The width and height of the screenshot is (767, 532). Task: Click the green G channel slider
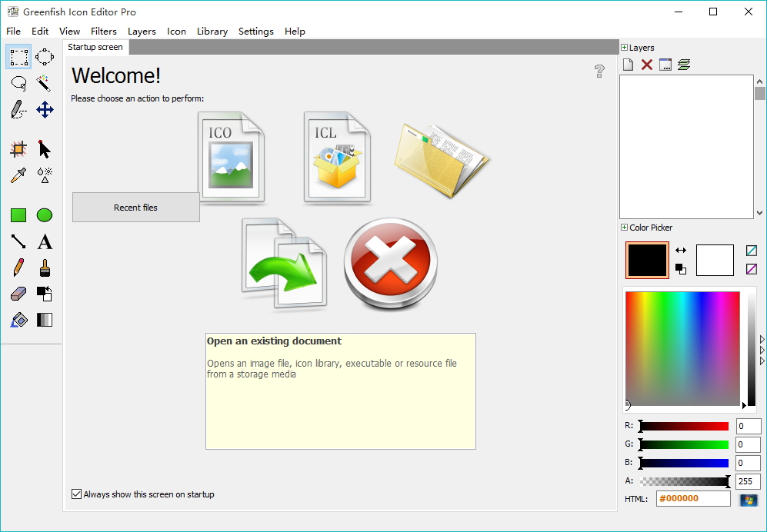(684, 444)
